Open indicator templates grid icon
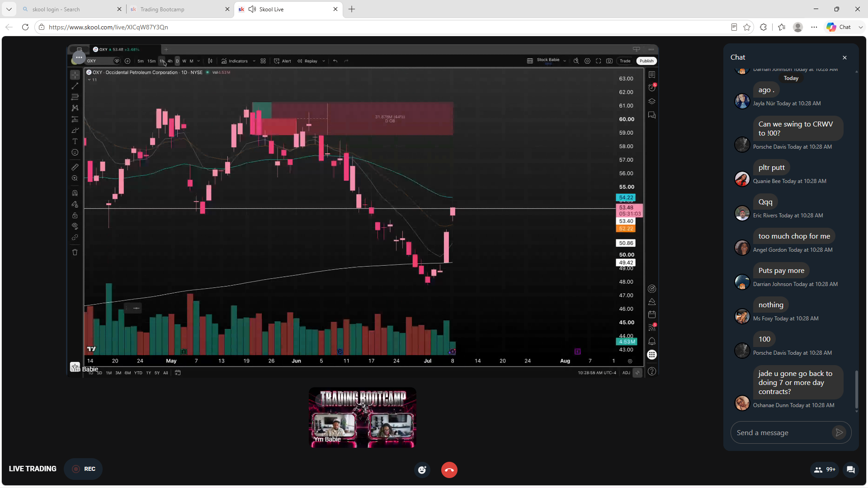 [263, 61]
